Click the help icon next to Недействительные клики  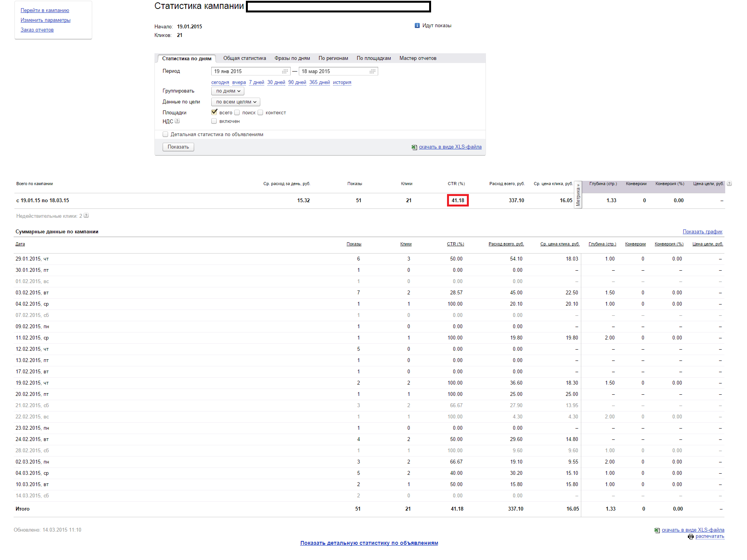click(86, 215)
